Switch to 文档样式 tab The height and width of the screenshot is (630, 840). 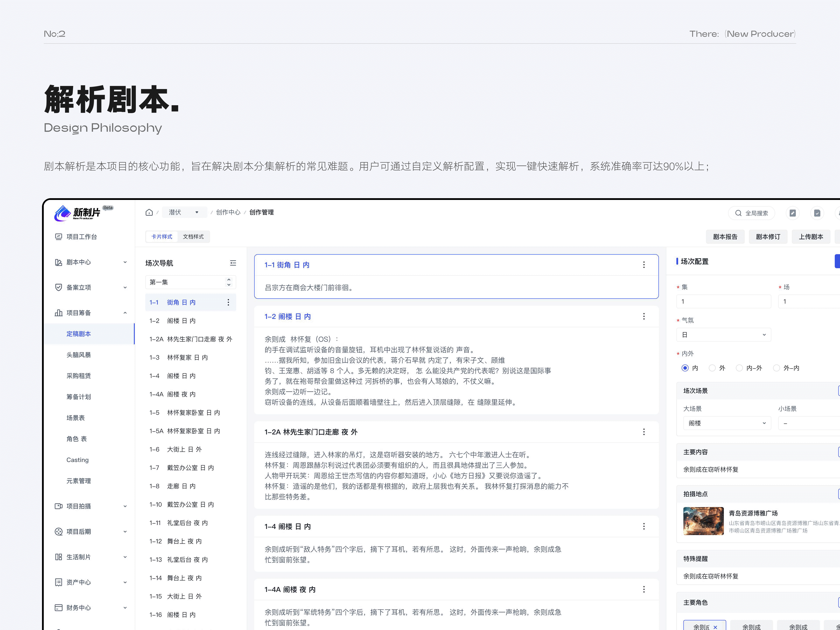coord(193,237)
